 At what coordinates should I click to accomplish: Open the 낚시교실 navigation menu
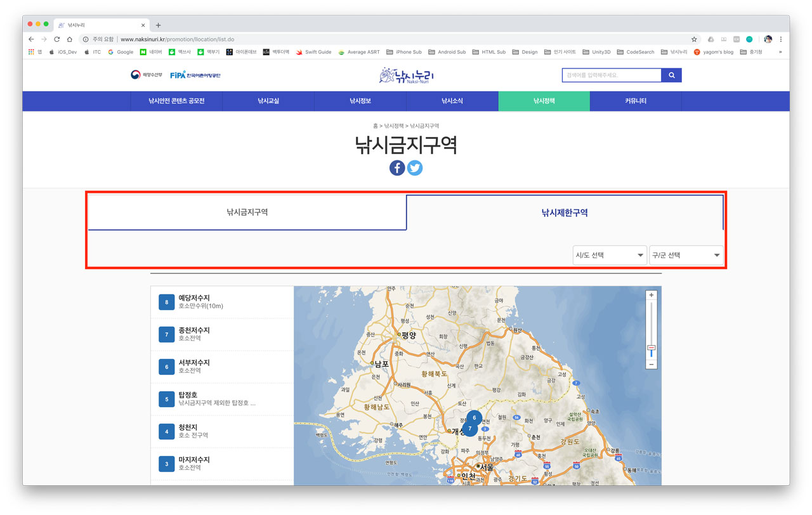tap(268, 101)
